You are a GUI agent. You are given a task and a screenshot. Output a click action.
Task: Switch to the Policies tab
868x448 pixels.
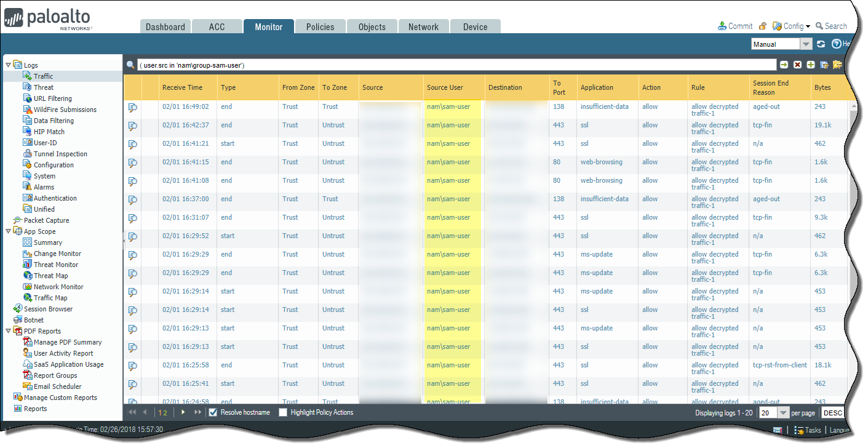320,27
